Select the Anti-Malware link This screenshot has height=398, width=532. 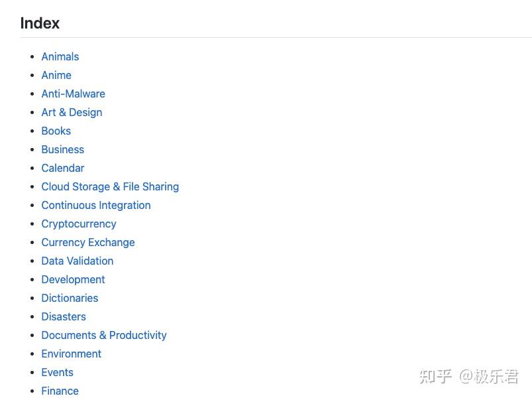73,94
